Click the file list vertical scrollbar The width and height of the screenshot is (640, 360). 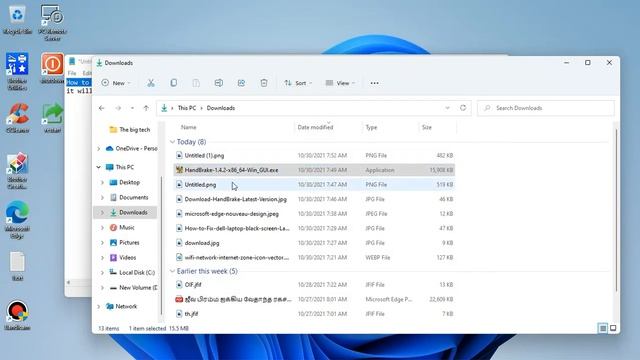point(616,211)
